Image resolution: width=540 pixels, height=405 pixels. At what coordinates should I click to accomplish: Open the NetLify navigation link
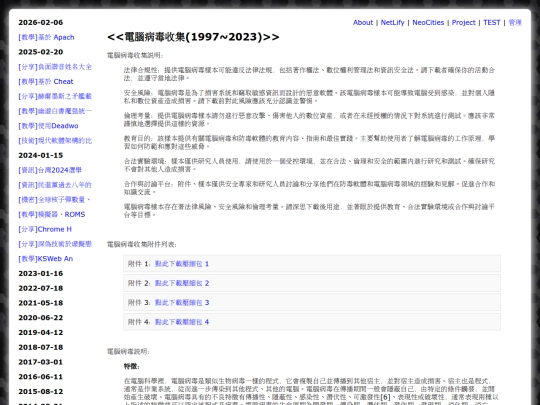coord(392,22)
